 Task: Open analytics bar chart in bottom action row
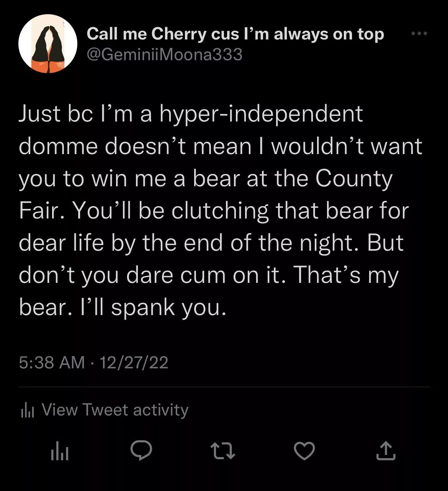[60, 451]
